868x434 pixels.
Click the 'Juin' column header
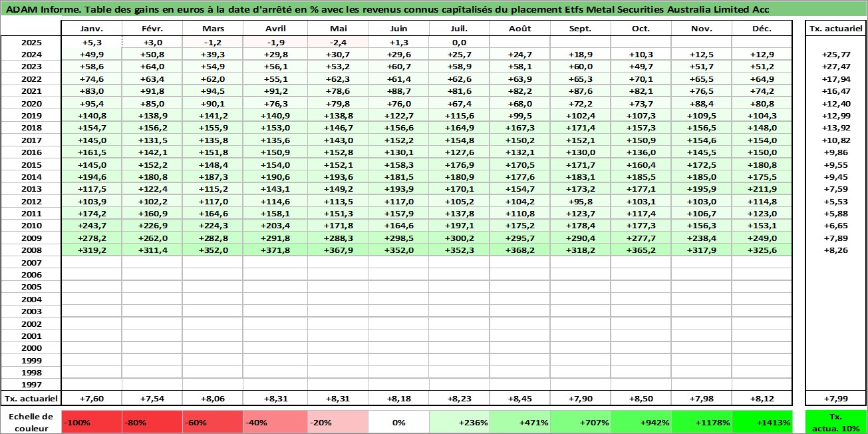pyautogui.click(x=398, y=29)
